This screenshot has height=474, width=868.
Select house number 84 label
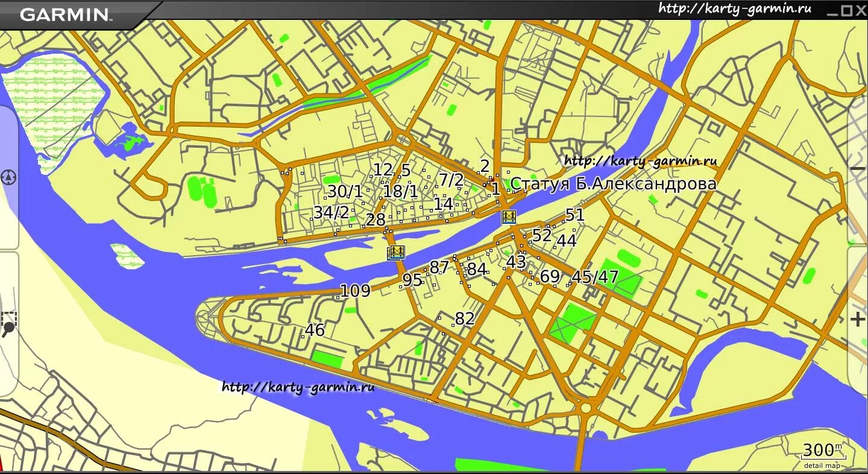(x=476, y=269)
